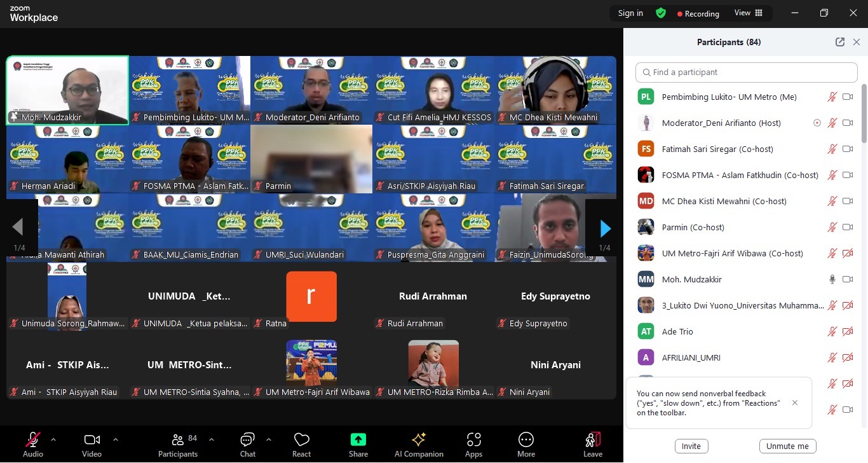Screen dimensions: 868x463
Task: Click the Invite button
Action: click(x=691, y=446)
